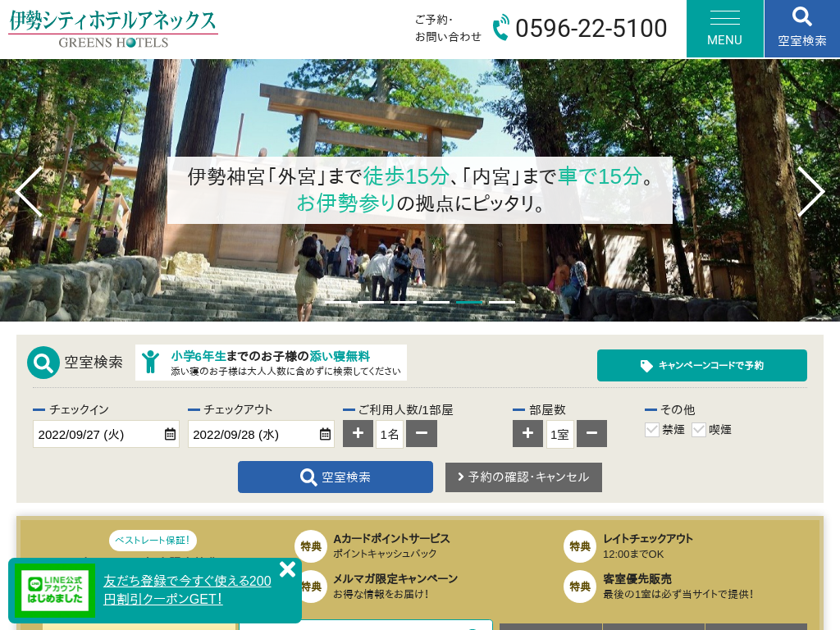Click the 1室 room count field

559,434
